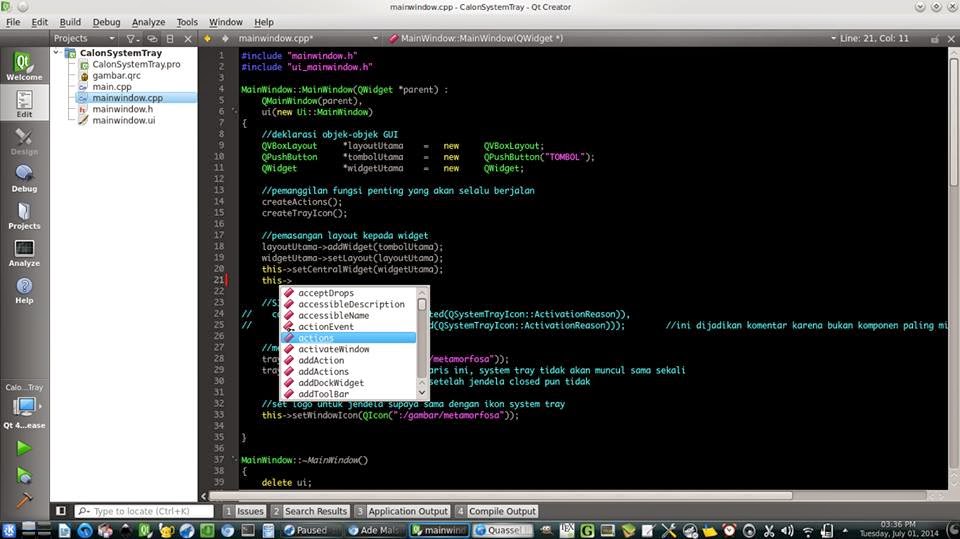Split the Projects side panel

point(170,39)
